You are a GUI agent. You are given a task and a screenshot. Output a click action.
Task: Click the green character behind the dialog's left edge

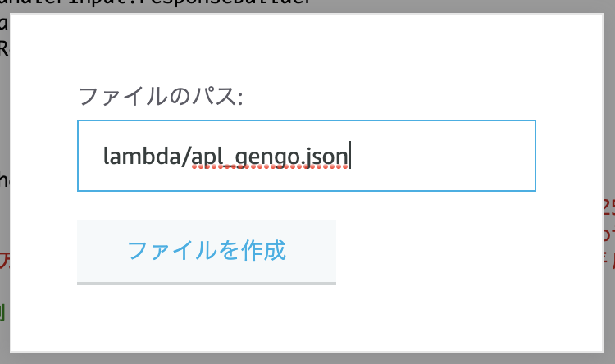2,312
